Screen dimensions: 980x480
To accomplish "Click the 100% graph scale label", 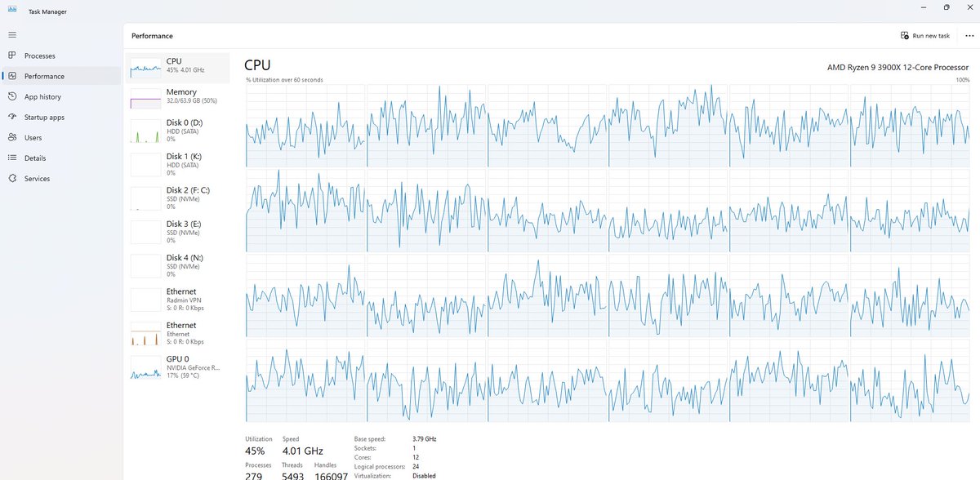I will (x=963, y=80).
